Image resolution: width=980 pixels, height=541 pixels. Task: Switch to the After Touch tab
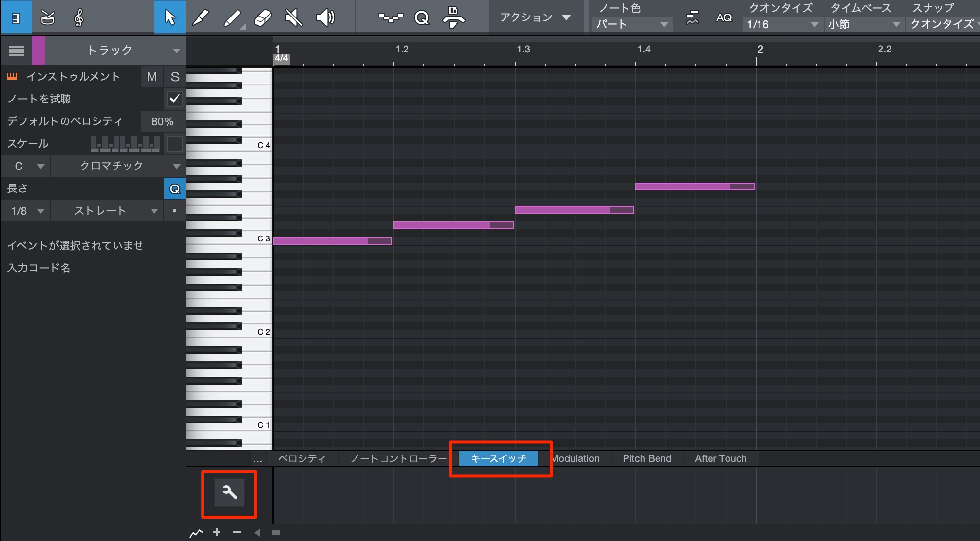[x=721, y=459]
